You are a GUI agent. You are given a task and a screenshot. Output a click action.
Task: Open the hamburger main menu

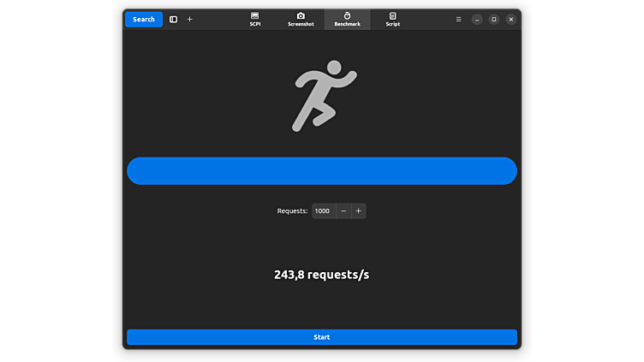[x=458, y=19]
